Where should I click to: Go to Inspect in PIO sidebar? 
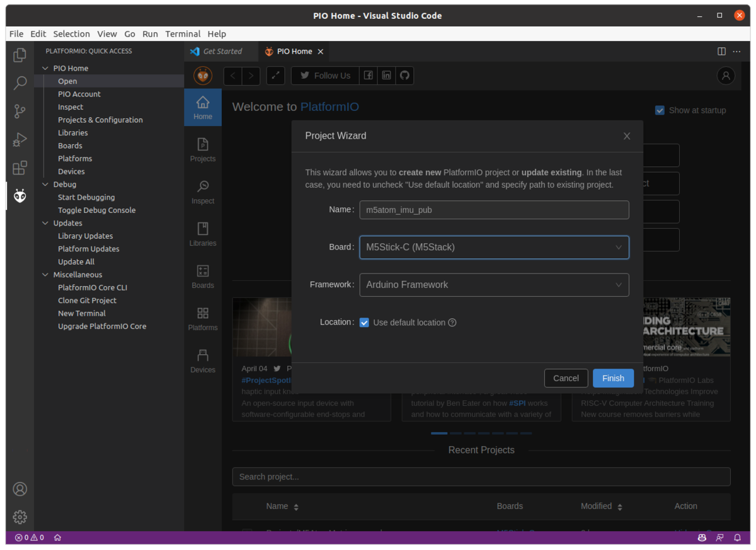pyautogui.click(x=203, y=192)
